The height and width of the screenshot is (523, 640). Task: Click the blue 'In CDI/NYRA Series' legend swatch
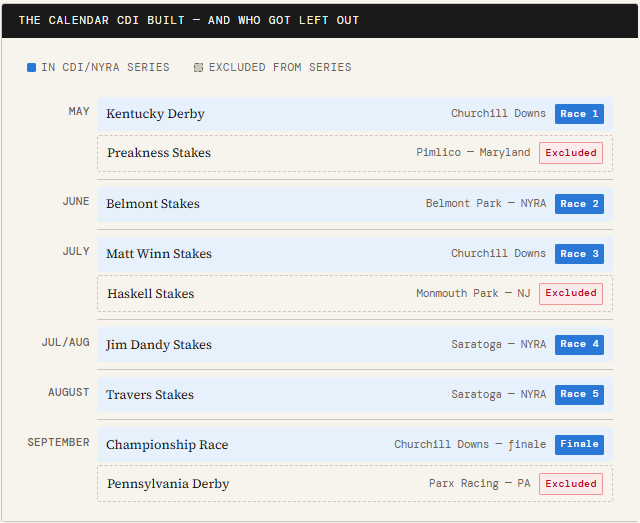(31, 67)
